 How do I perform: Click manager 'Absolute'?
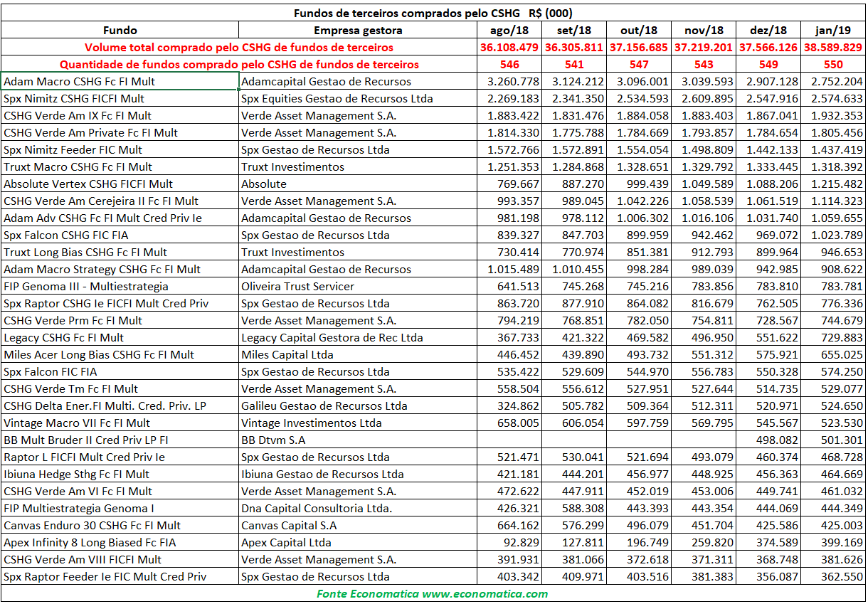358,184
